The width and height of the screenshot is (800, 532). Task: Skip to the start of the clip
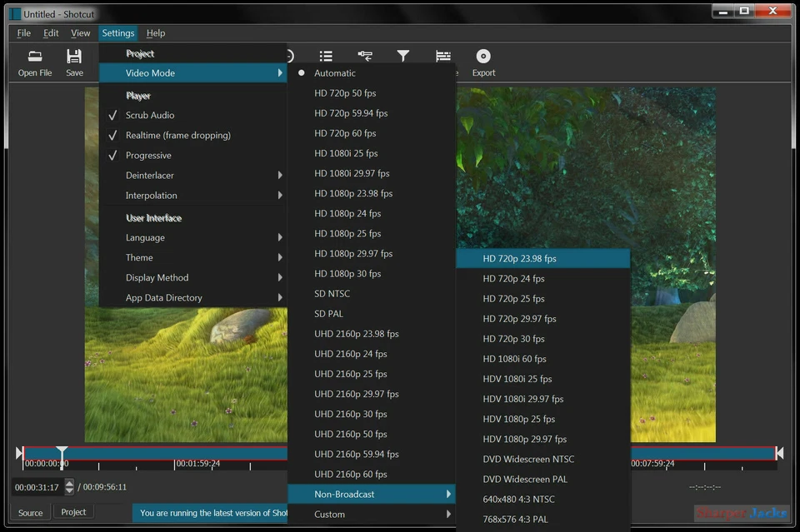pos(19,453)
